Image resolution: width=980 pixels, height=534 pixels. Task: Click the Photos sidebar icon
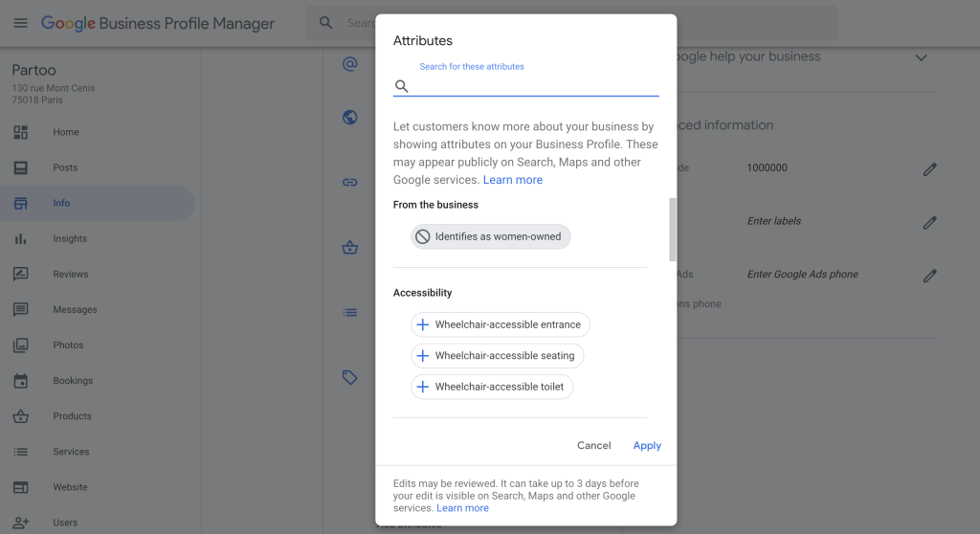click(21, 345)
